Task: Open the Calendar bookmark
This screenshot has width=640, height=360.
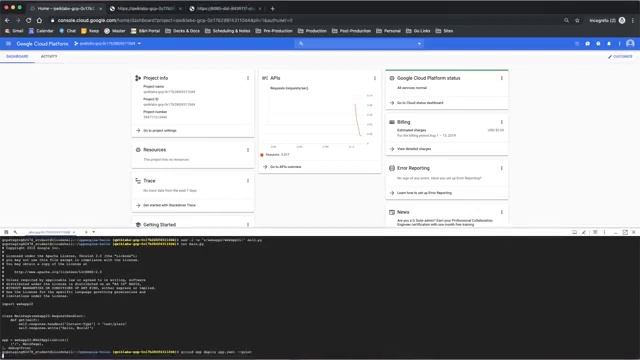Action: pyautogui.click(x=41, y=31)
